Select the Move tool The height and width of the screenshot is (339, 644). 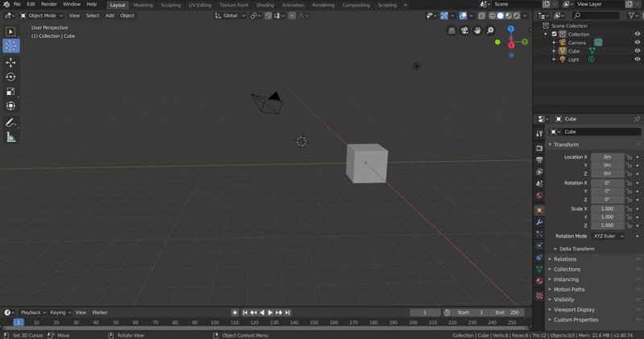coord(10,63)
